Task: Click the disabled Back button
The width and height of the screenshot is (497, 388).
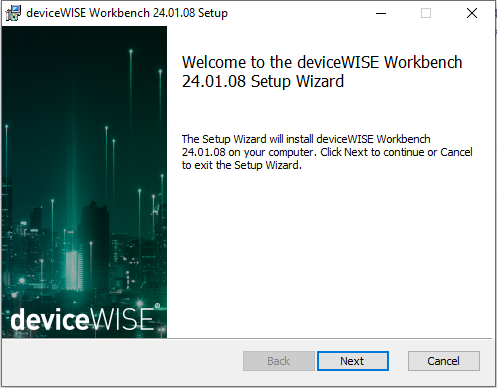Action: pyautogui.click(x=279, y=361)
